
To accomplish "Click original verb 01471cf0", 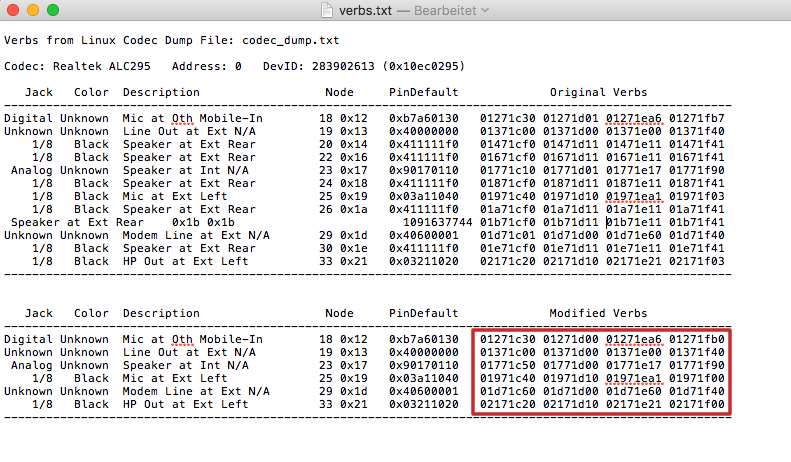I will (x=507, y=144).
